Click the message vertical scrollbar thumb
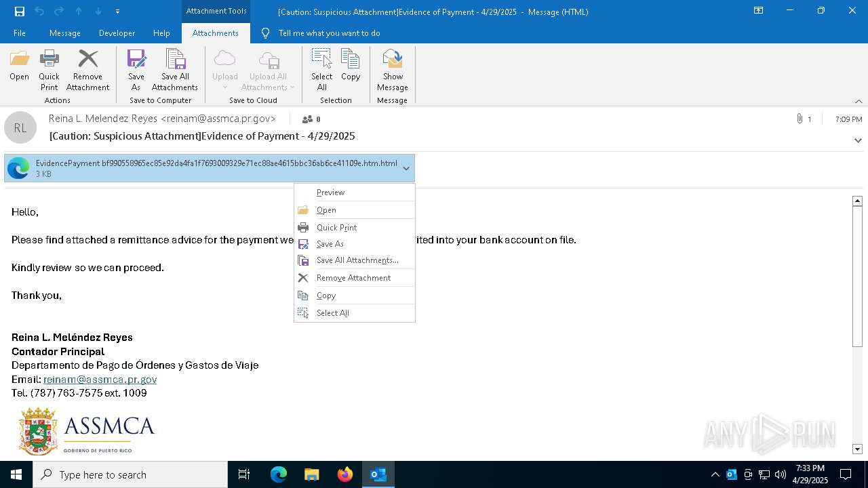 [857, 277]
